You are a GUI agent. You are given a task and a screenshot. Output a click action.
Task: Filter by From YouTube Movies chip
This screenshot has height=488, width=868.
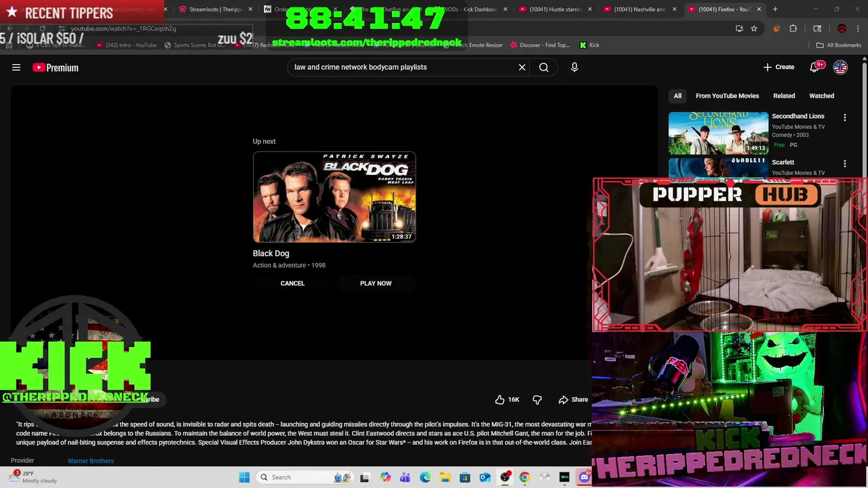(727, 96)
